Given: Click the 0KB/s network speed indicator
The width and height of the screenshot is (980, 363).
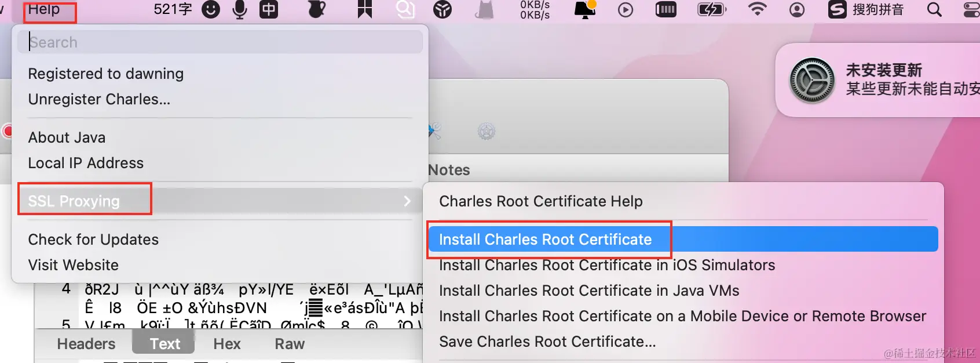Looking at the screenshot, I should [535, 10].
